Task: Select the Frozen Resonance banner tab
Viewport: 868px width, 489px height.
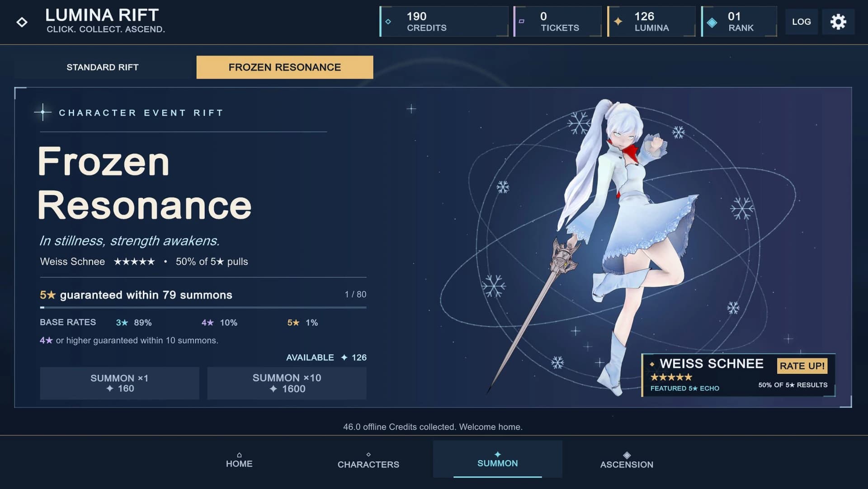Action: [285, 67]
